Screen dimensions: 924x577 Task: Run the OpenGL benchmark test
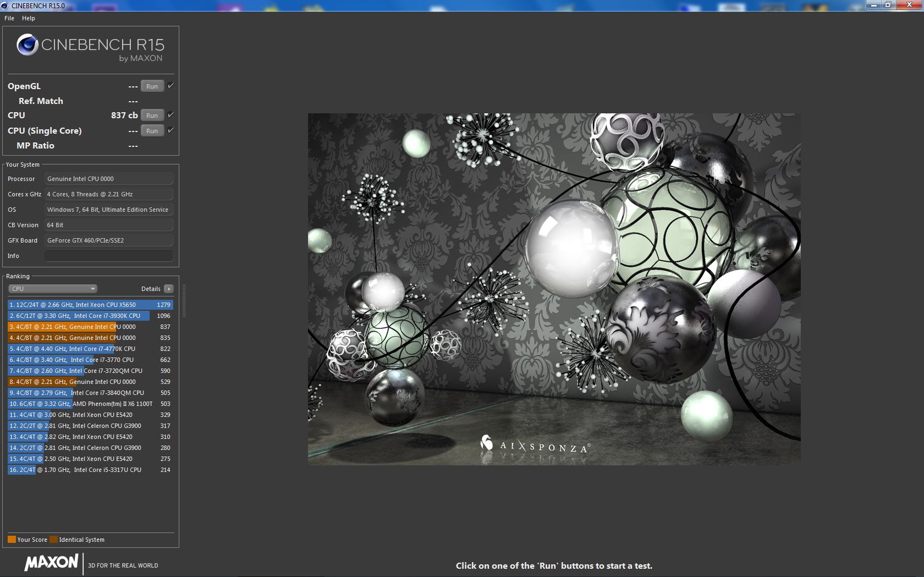click(x=152, y=86)
